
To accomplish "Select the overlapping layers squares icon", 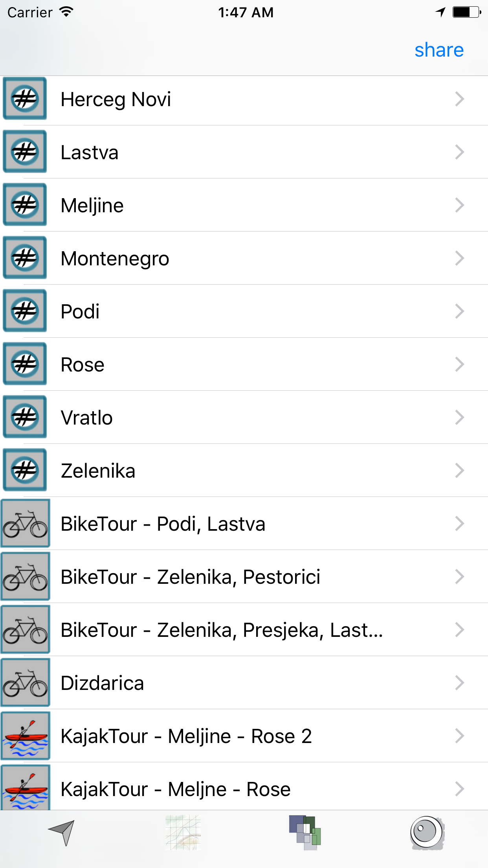I will coord(305,832).
